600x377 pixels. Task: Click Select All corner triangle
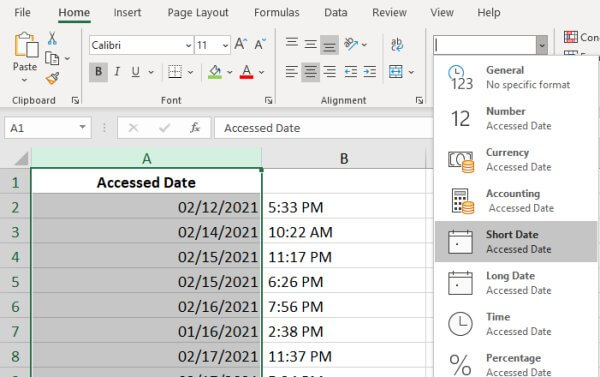21,158
